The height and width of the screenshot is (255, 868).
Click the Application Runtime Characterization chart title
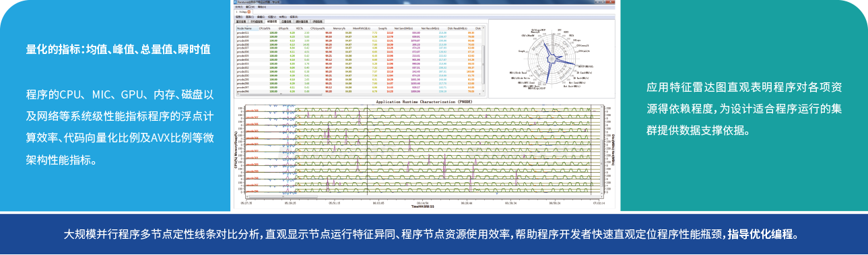(424, 102)
